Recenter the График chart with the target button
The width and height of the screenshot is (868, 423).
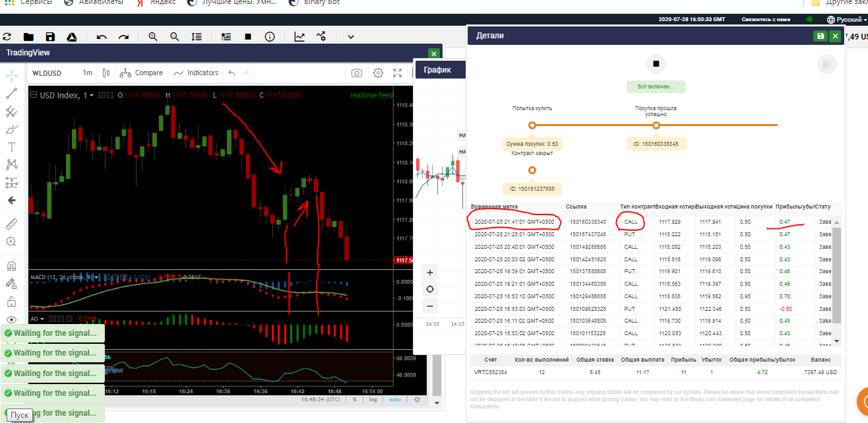[430, 289]
